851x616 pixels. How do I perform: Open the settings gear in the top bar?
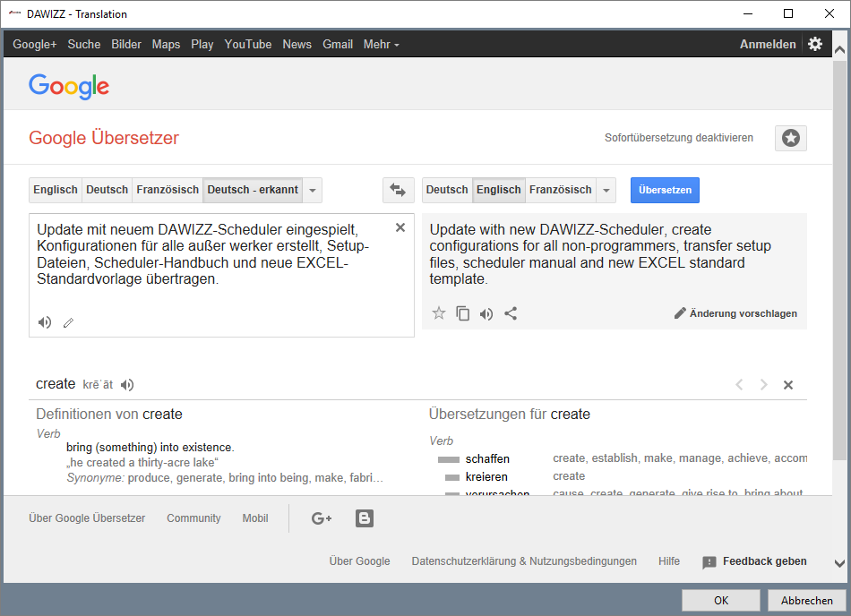814,44
